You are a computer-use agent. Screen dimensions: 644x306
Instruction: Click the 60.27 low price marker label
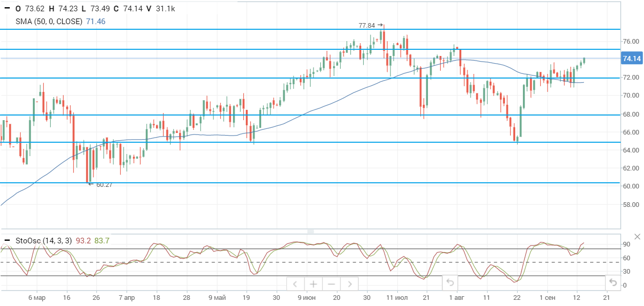click(x=104, y=184)
